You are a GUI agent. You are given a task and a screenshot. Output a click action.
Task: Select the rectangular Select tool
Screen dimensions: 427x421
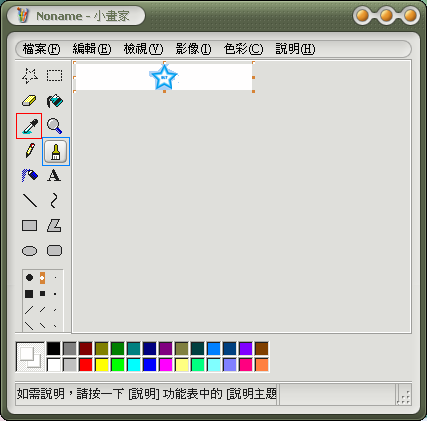click(54, 76)
